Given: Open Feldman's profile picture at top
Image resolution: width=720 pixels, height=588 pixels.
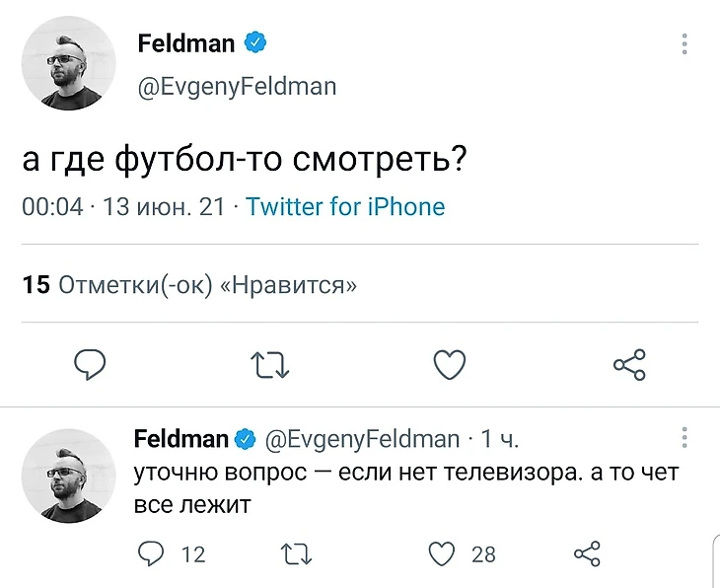Looking at the screenshot, I should [x=69, y=64].
